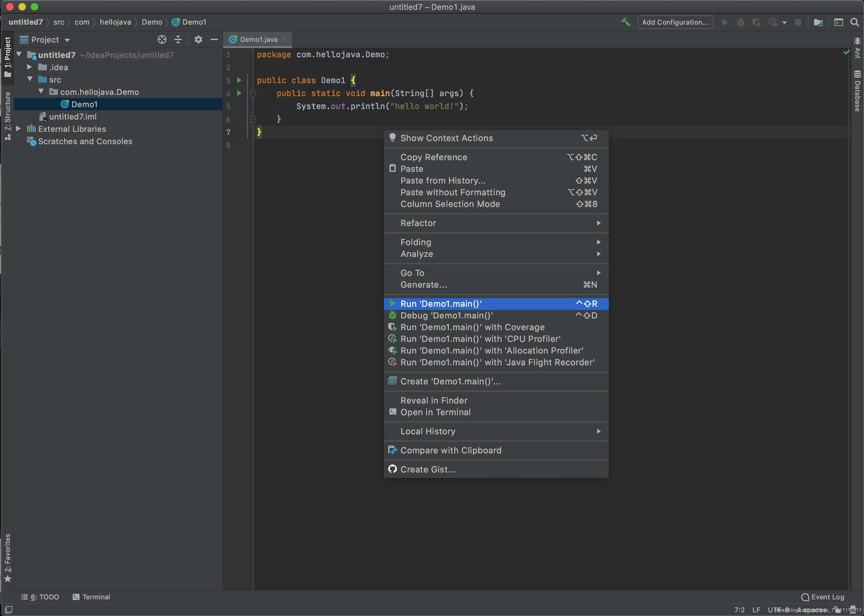Choose Copy Reference menu item
Viewport: 864px width, 616px height.
click(x=496, y=157)
